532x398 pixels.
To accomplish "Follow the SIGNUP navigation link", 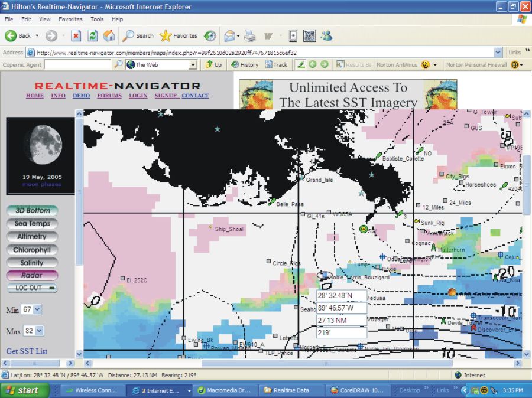I will [166, 96].
